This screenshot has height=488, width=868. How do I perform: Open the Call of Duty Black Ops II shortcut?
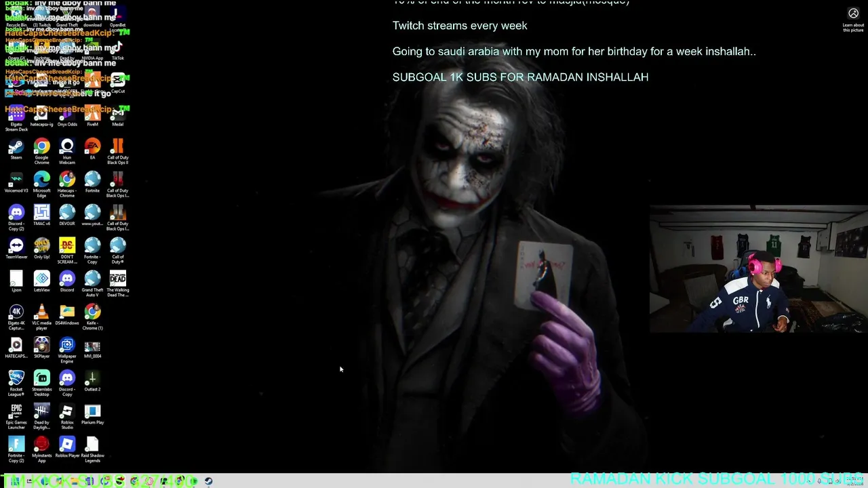pyautogui.click(x=117, y=151)
